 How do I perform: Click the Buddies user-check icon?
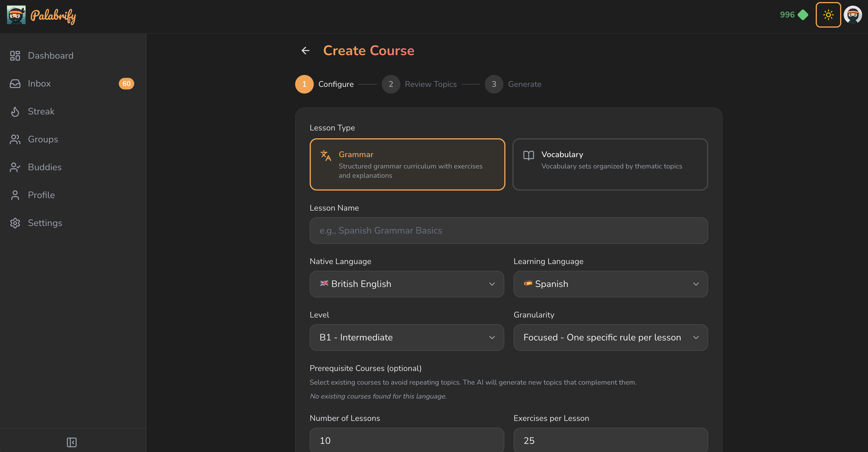pos(15,167)
